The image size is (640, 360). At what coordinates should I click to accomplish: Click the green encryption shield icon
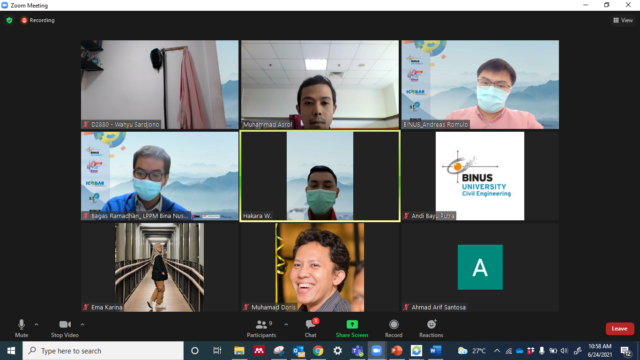point(9,20)
